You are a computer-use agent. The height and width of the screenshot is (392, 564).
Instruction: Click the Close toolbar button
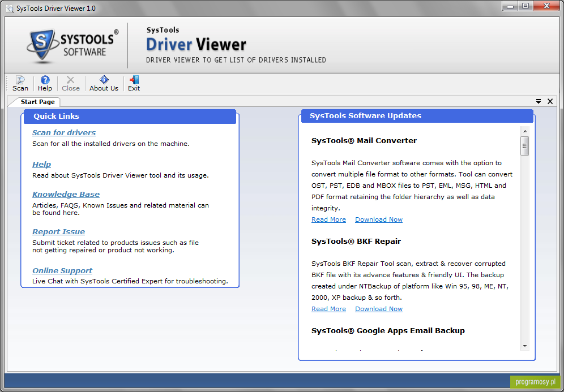click(70, 83)
